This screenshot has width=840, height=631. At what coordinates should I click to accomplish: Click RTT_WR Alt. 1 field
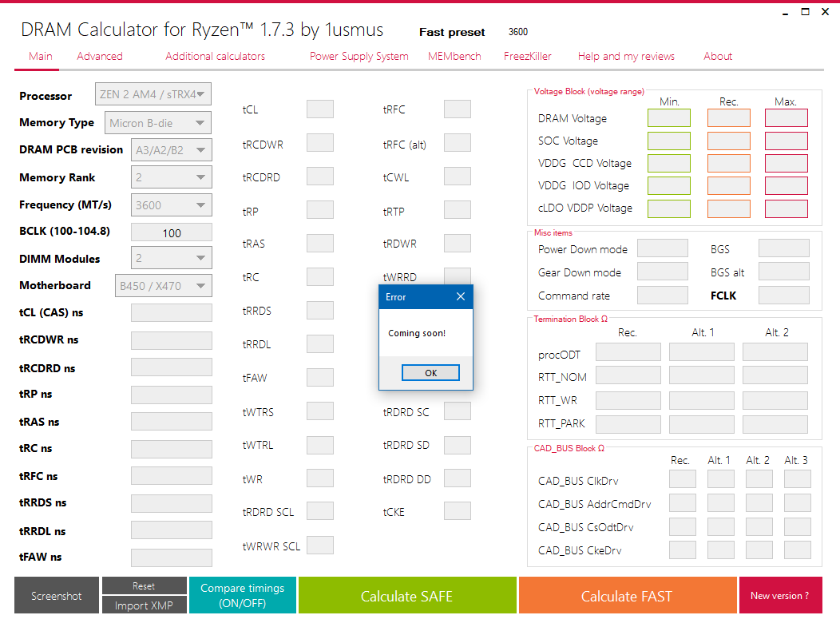click(701, 400)
